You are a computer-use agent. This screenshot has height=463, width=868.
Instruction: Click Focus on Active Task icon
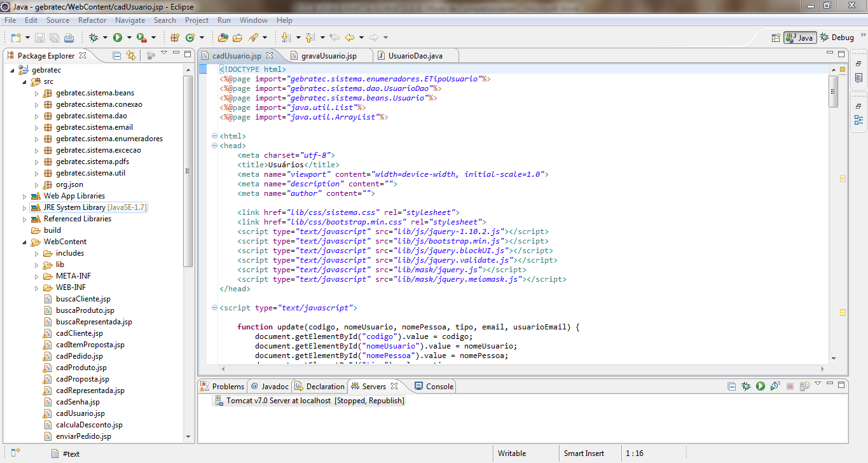point(151,55)
